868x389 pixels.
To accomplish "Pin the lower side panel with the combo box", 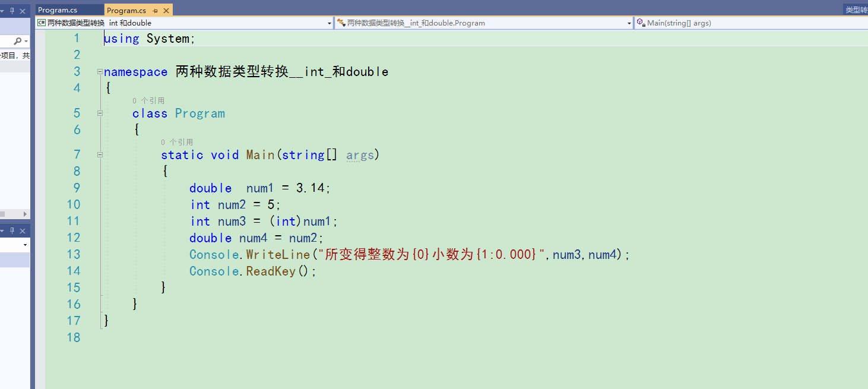I will pos(12,230).
